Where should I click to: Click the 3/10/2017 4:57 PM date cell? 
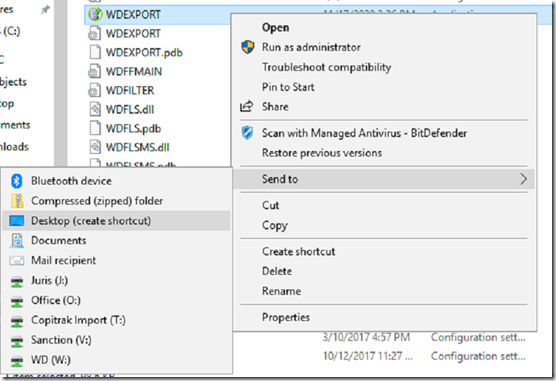(x=366, y=337)
